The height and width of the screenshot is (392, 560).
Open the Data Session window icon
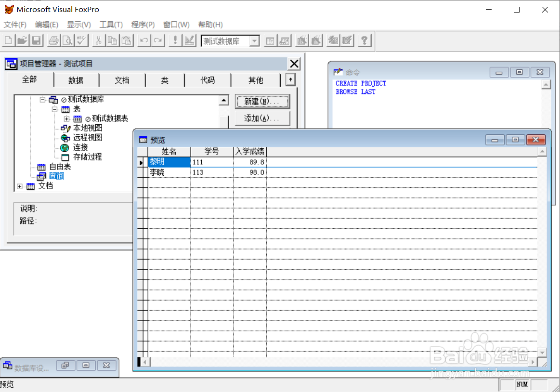tap(284, 41)
